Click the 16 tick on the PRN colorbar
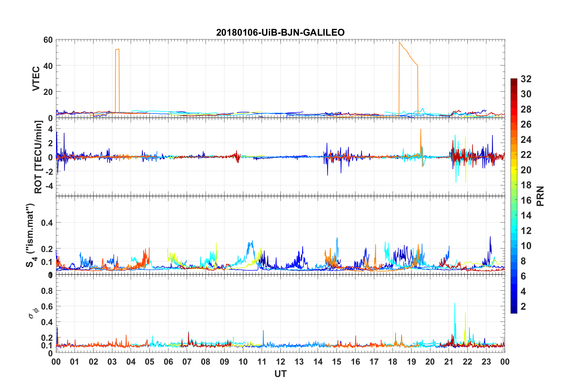Screen dimensions: 561x392 coord(526,200)
